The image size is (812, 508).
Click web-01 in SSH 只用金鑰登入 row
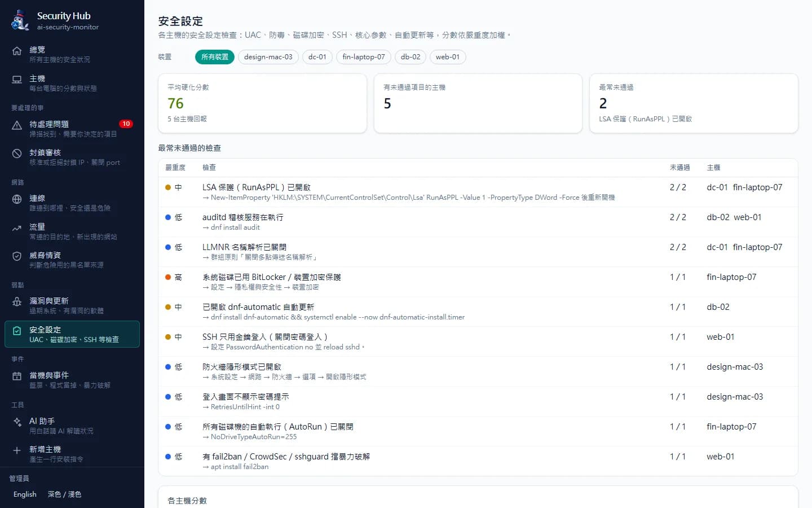(x=721, y=337)
